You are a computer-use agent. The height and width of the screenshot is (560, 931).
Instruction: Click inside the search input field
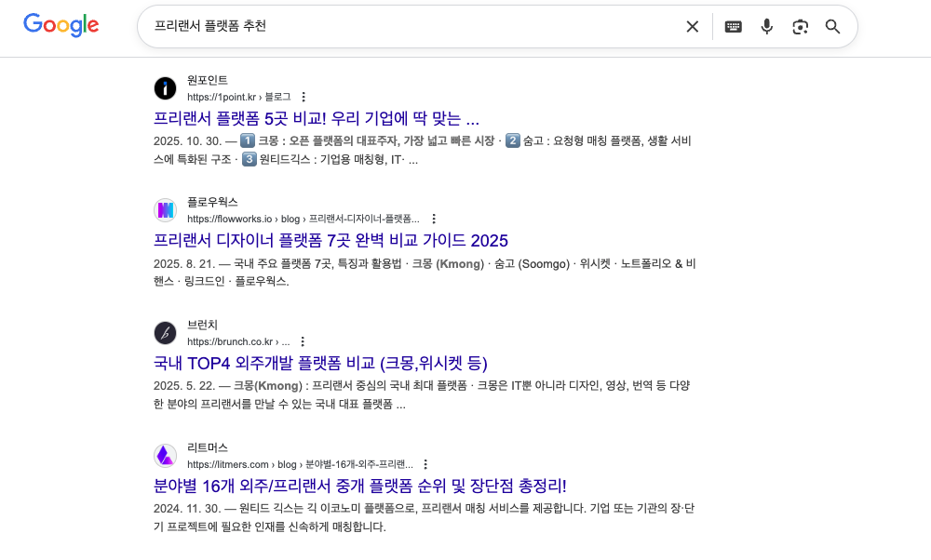pyautogui.click(x=372, y=26)
